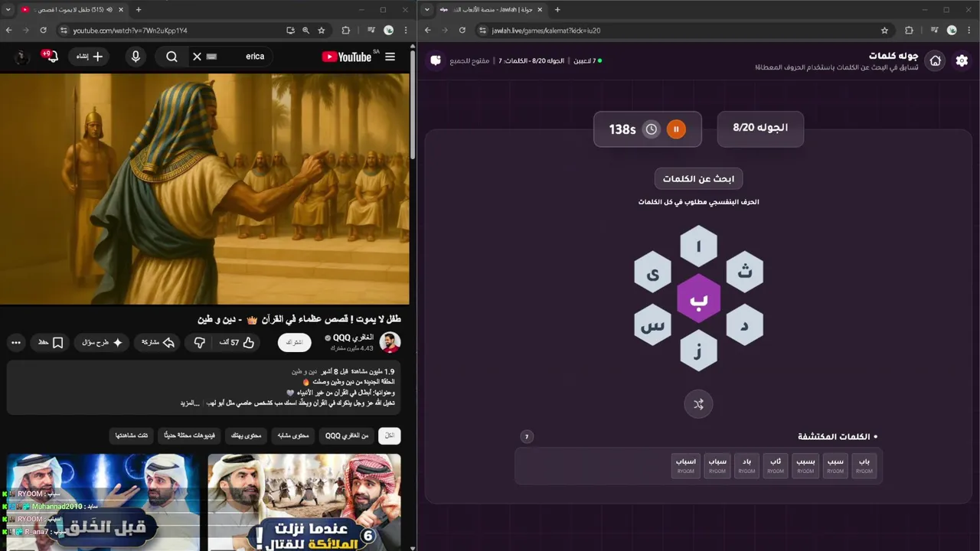This screenshot has height=551, width=980.
Task: Select the من الغافري QQQ chip
Action: 347,435
